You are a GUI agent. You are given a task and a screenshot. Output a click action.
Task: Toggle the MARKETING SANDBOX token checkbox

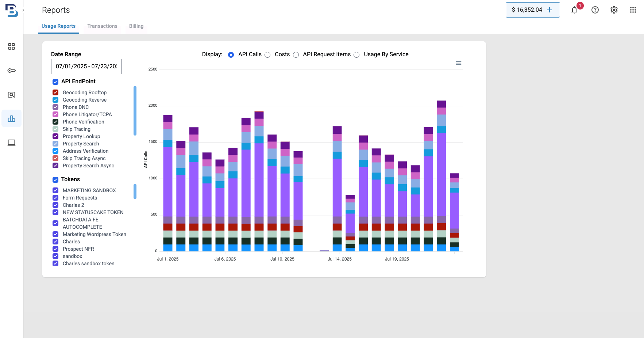55,190
